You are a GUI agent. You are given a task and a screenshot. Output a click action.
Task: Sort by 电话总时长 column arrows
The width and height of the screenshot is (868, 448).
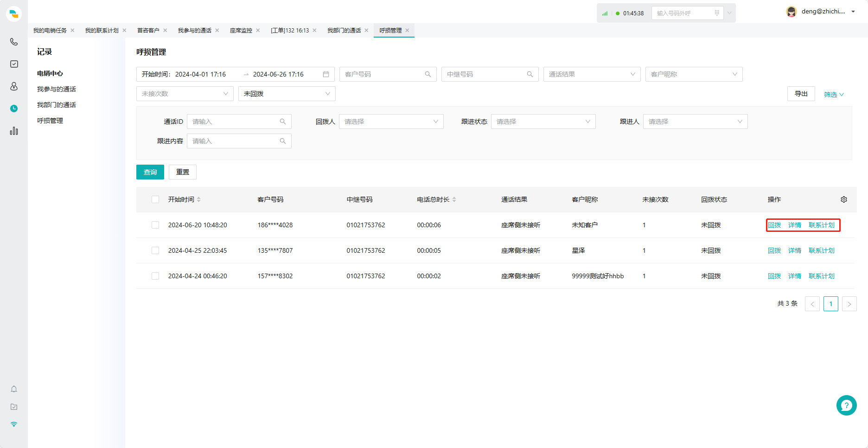[x=454, y=199]
